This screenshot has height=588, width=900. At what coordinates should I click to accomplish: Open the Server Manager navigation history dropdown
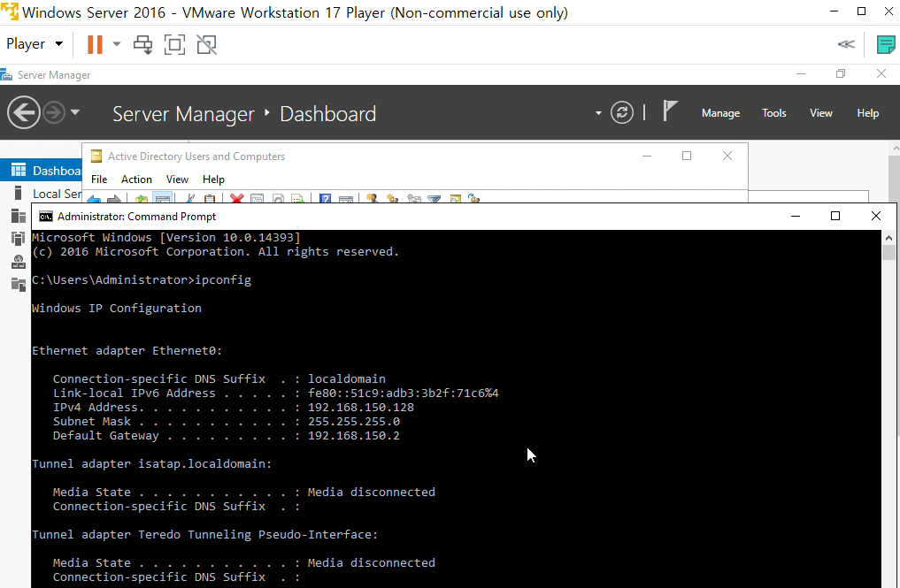[75, 112]
